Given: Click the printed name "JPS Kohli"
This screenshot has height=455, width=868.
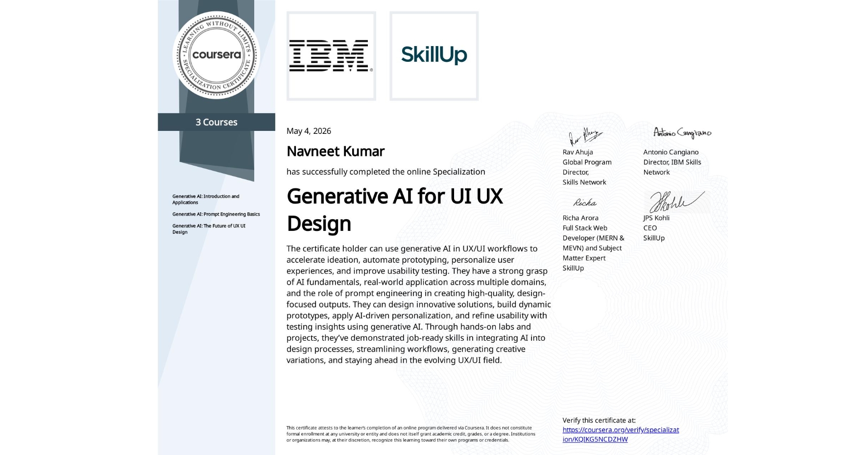Looking at the screenshot, I should click(x=656, y=218).
